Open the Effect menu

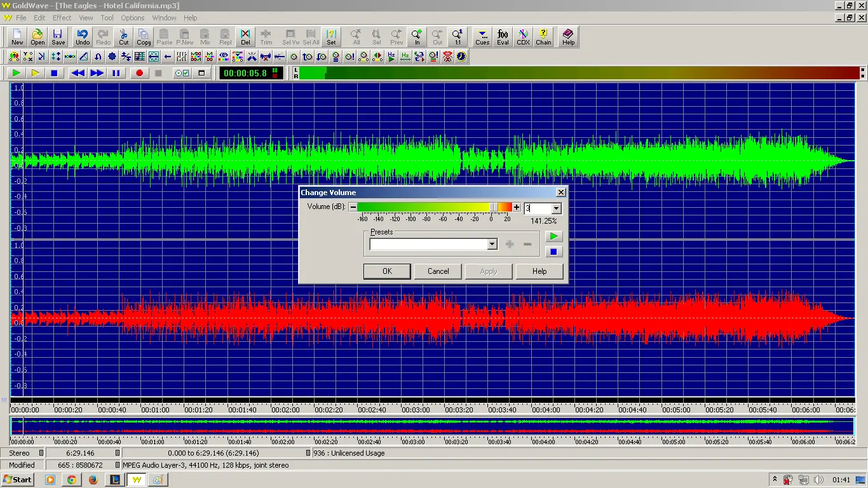tap(62, 17)
